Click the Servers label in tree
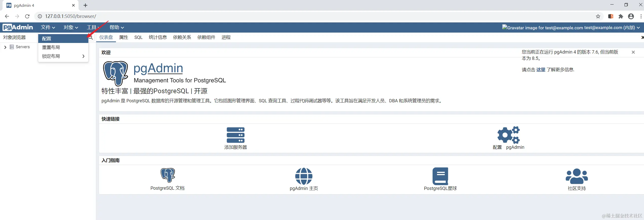The width and height of the screenshot is (644, 220). point(23,47)
